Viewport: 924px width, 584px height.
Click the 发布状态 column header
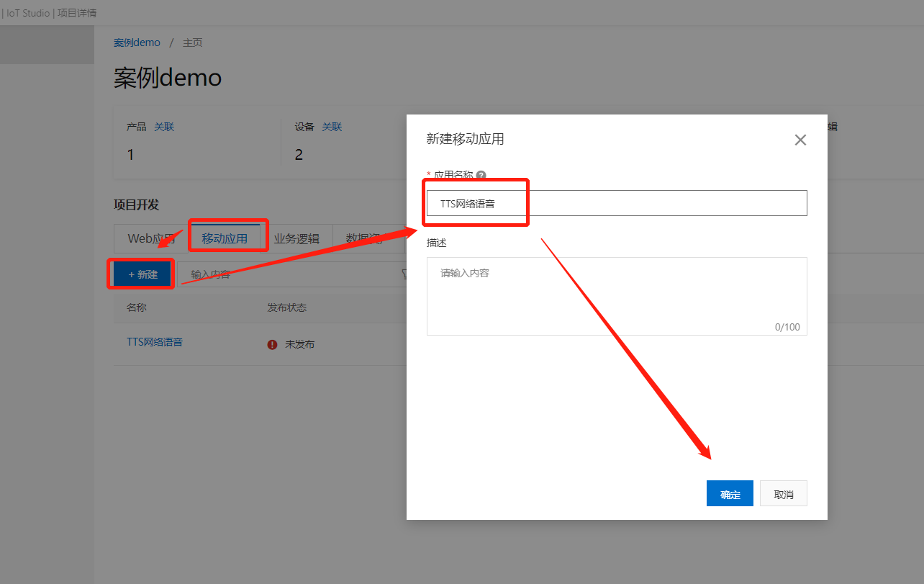point(287,307)
